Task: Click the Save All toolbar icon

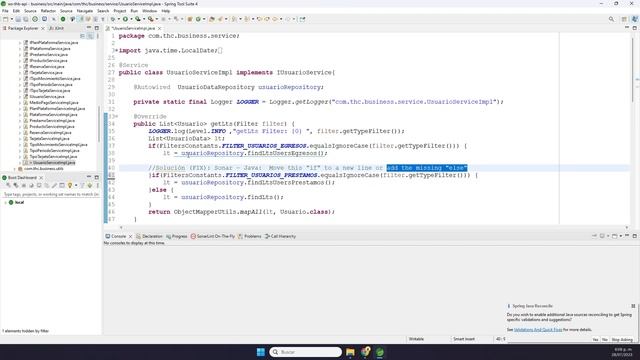Action: pos(26,19)
